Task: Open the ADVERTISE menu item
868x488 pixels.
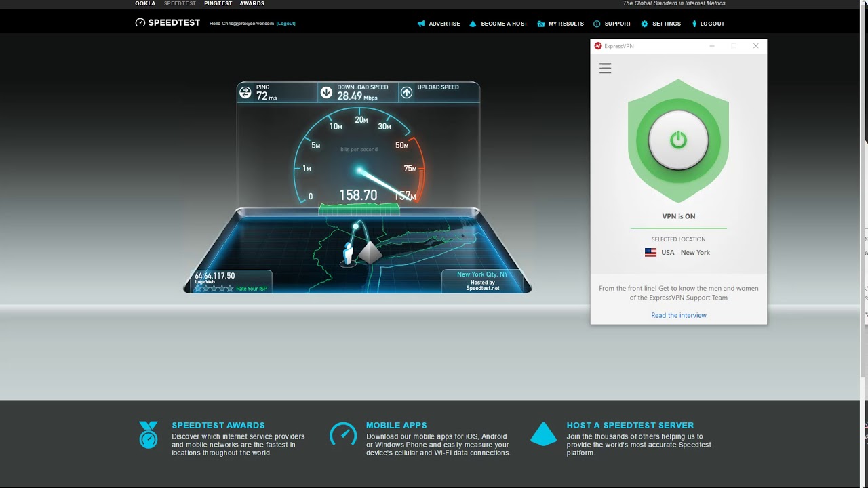Action: [x=444, y=24]
